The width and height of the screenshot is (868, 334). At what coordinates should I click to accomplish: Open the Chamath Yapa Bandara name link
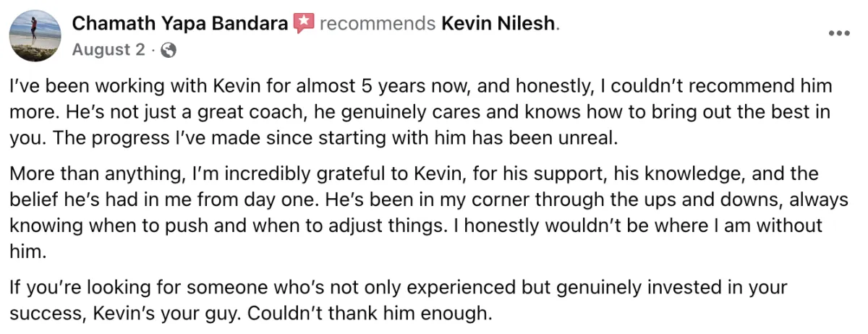pyautogui.click(x=181, y=24)
